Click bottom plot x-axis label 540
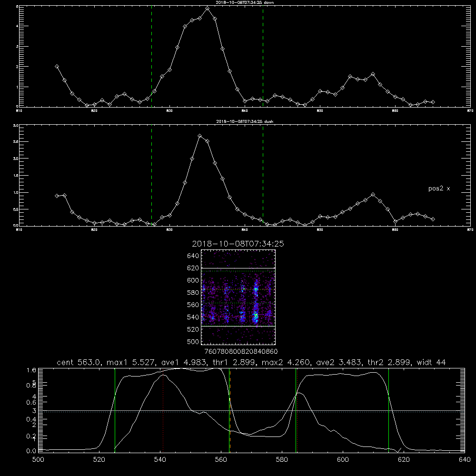The image size is (476, 476). pyautogui.click(x=160, y=460)
